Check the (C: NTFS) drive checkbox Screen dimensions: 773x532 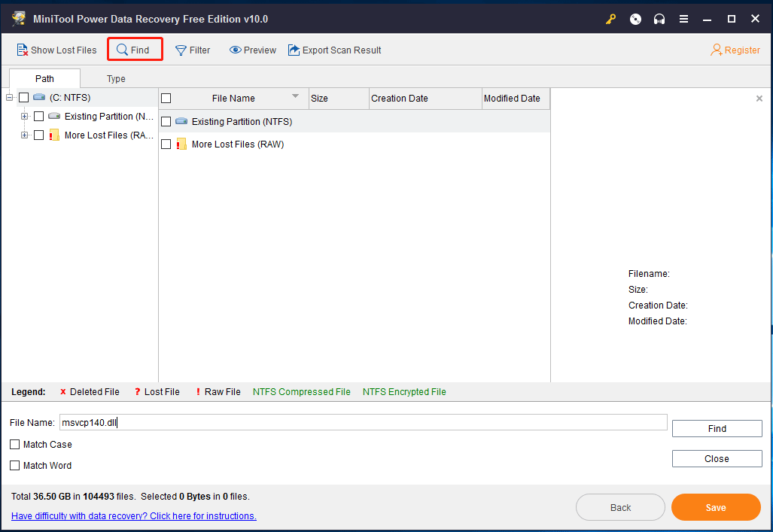pos(23,98)
